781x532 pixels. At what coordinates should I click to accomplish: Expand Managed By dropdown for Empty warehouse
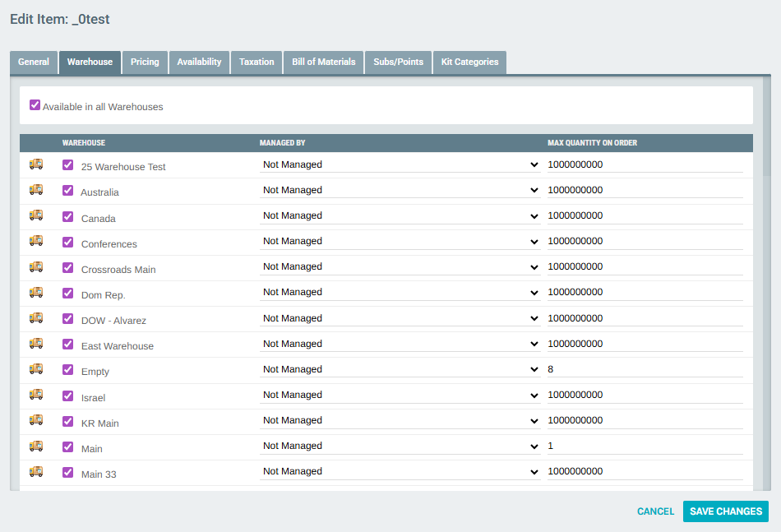click(400, 369)
